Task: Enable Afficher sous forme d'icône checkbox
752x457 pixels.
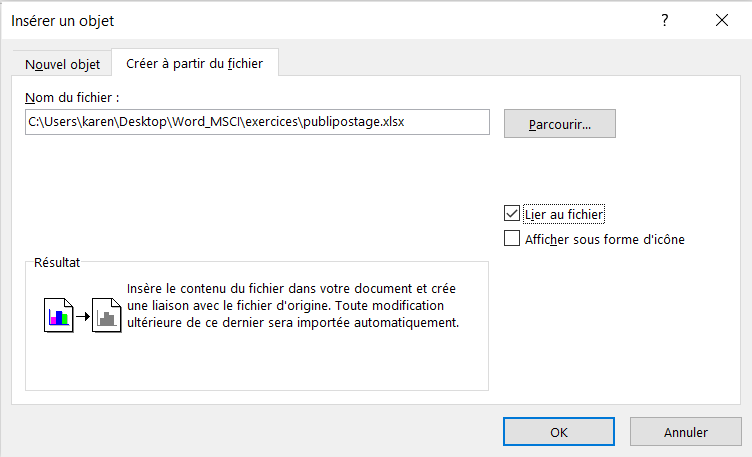Action: (x=512, y=238)
